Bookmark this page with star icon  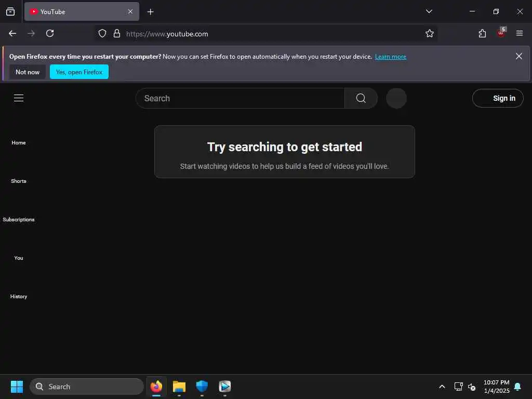click(430, 33)
